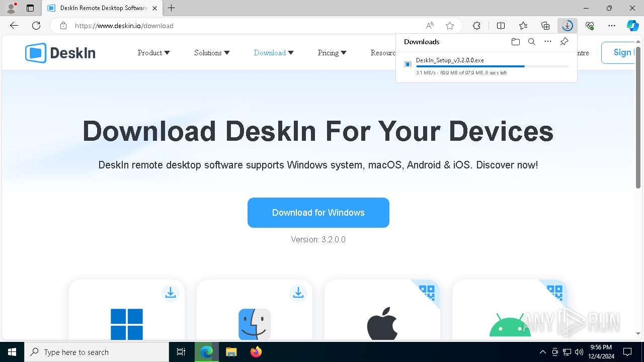
Task: Click the Version: 3.2.0.0 text
Action: [x=318, y=239]
